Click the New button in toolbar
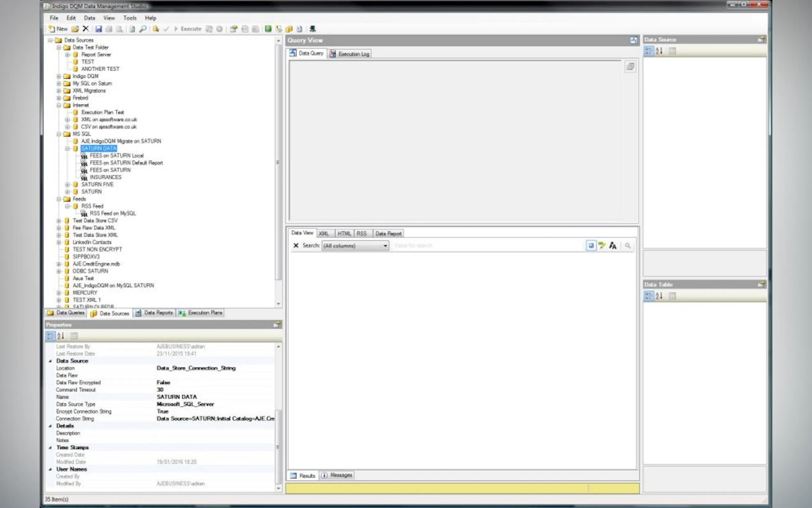 click(x=58, y=29)
